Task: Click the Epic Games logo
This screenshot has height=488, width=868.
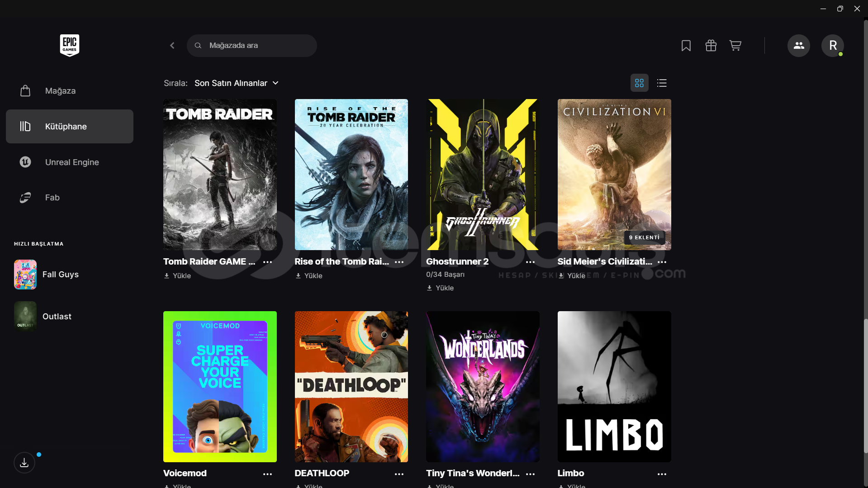Action: tap(70, 45)
